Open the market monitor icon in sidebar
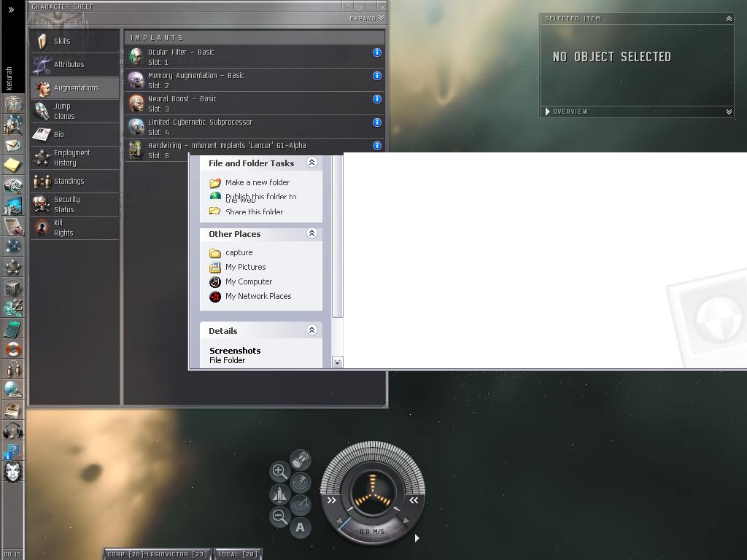This screenshot has height=560, width=747. tap(13, 206)
